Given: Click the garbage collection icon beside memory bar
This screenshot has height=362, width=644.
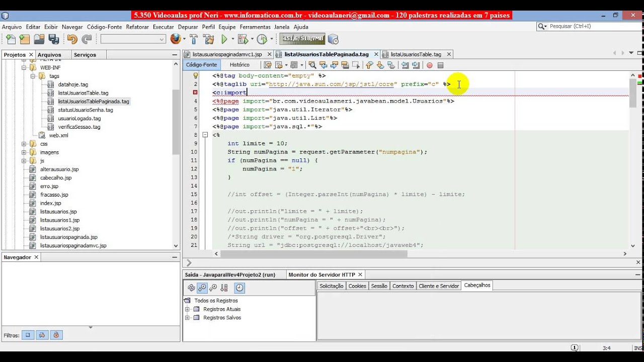Looking at the screenshot, I should 333,39.
